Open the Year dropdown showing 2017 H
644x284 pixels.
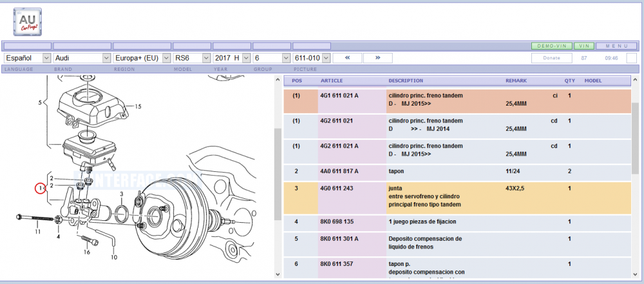232,59
